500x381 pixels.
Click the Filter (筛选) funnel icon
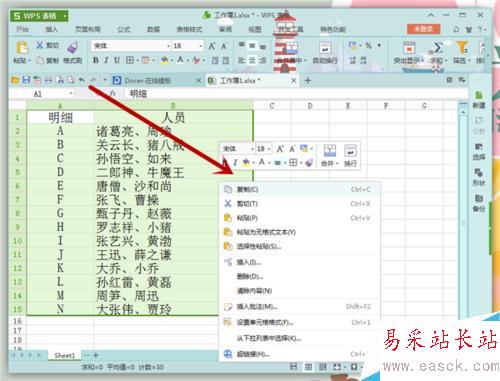tap(462, 48)
